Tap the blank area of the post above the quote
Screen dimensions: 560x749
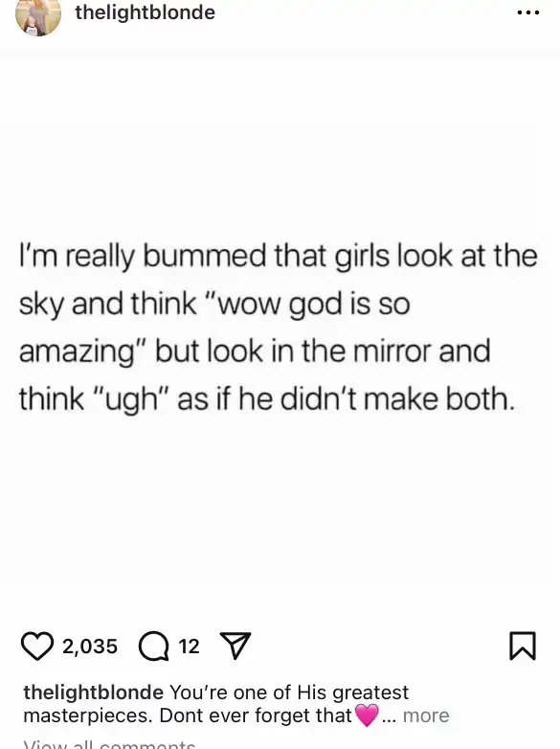[x=280, y=144]
